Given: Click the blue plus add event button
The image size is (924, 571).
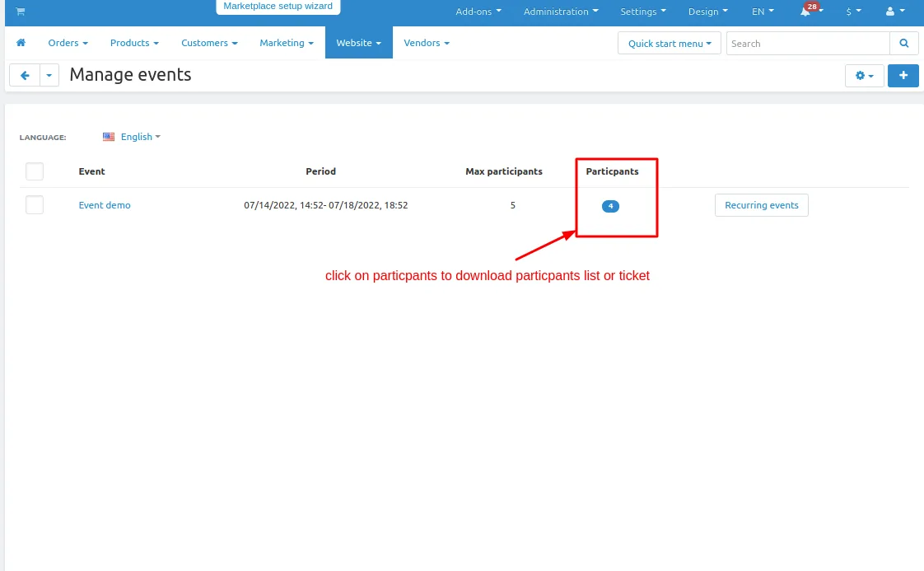Looking at the screenshot, I should 903,76.
